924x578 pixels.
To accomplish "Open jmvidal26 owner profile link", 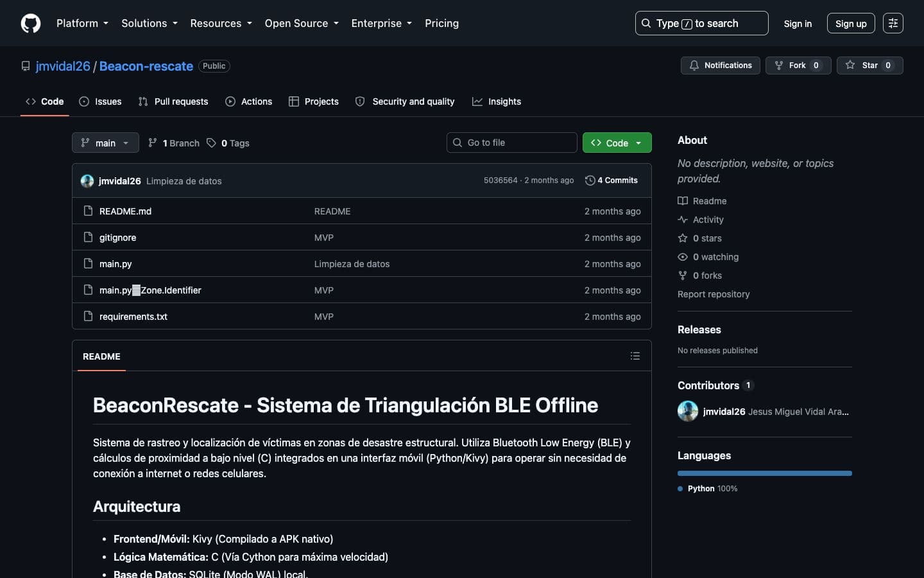I will click(x=63, y=66).
